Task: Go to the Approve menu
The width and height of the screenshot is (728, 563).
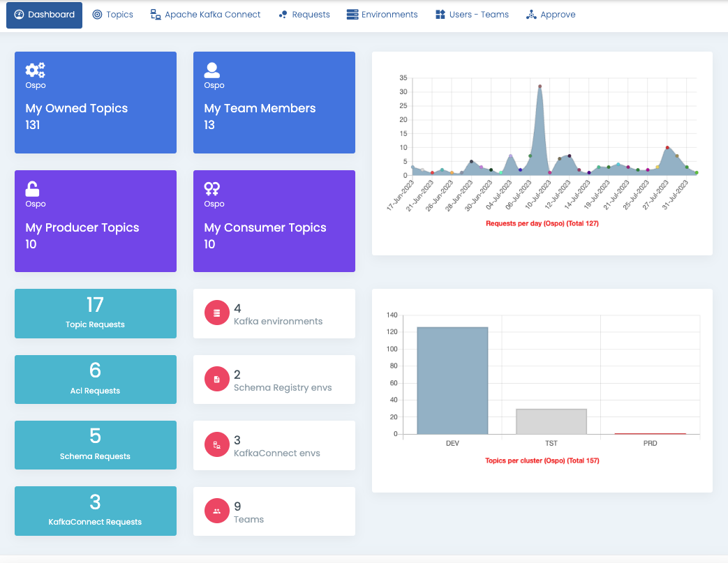Action: 551,15
